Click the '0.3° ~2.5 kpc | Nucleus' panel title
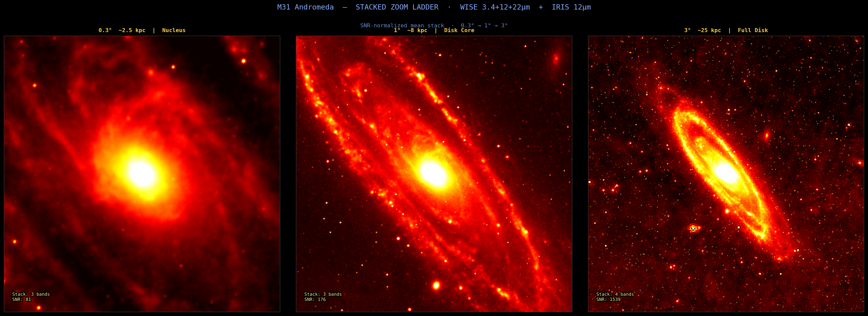 coord(142,30)
